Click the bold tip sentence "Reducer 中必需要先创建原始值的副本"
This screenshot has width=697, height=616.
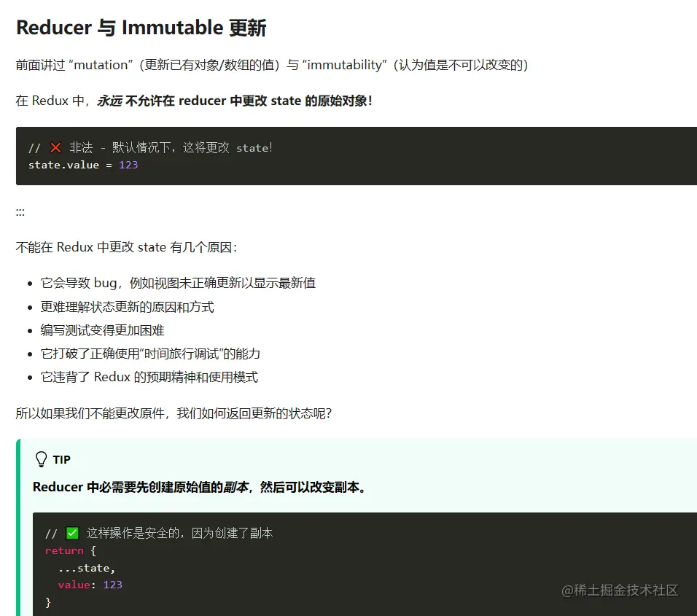(x=199, y=487)
